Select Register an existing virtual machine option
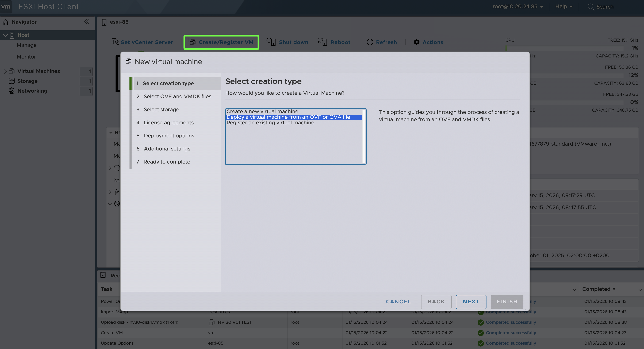The height and width of the screenshot is (349, 644). 270,123
